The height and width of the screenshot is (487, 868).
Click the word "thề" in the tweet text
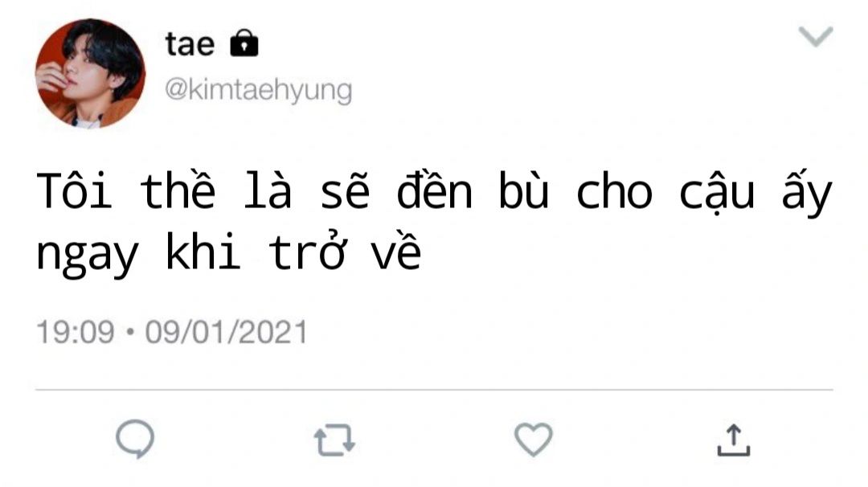pyautogui.click(x=178, y=190)
